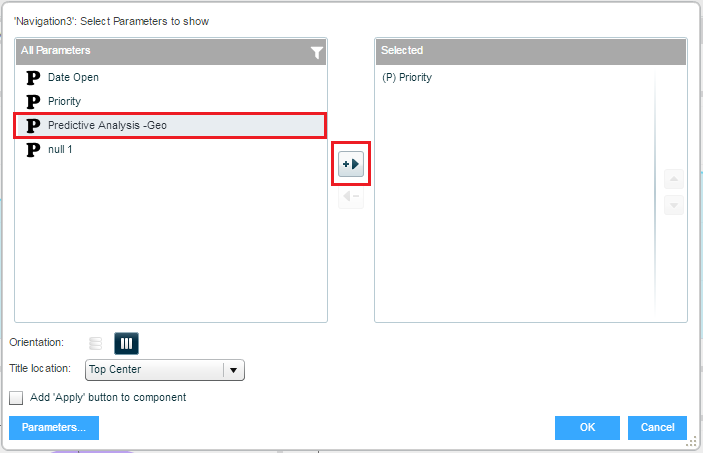This screenshot has height=453, width=703.
Task: Click the remove-from-selected arrow button
Action: click(351, 197)
